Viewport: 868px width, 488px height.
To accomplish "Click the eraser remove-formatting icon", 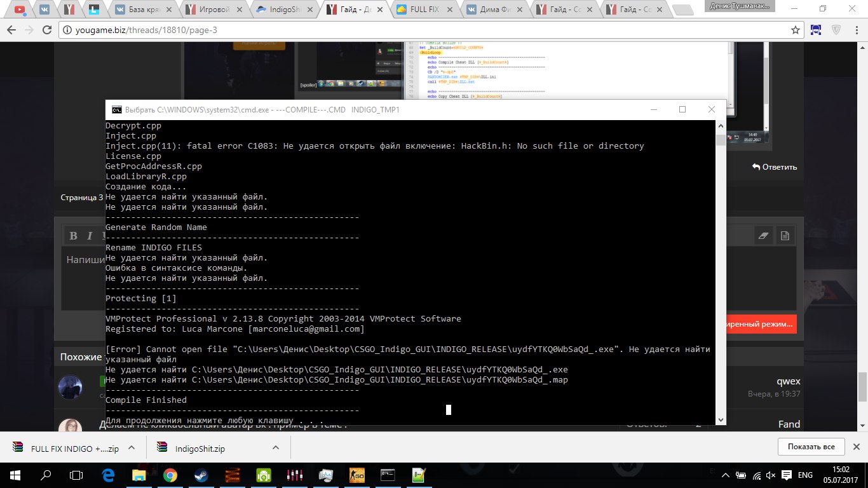I will pos(764,236).
